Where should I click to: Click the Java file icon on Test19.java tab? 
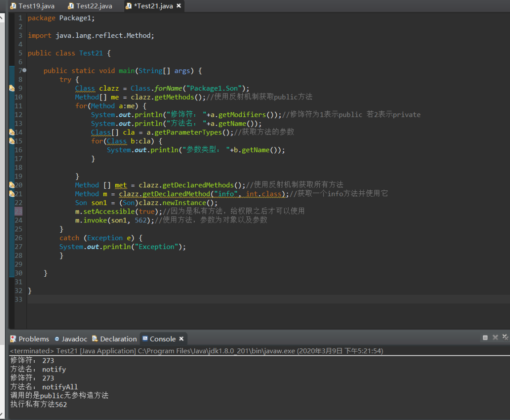coord(13,6)
